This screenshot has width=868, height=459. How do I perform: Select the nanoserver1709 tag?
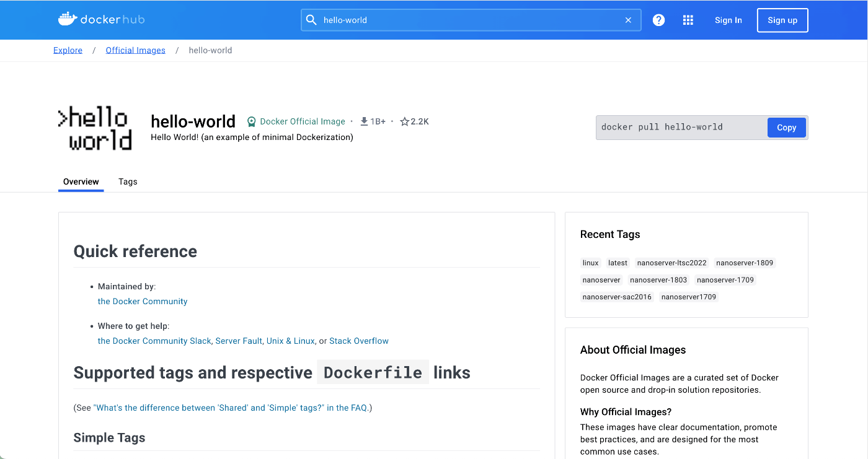[689, 297]
